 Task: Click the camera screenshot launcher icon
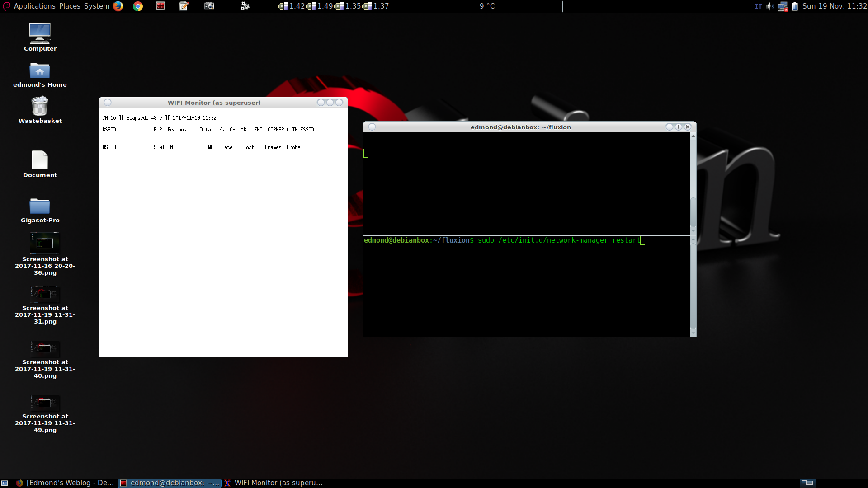209,6
